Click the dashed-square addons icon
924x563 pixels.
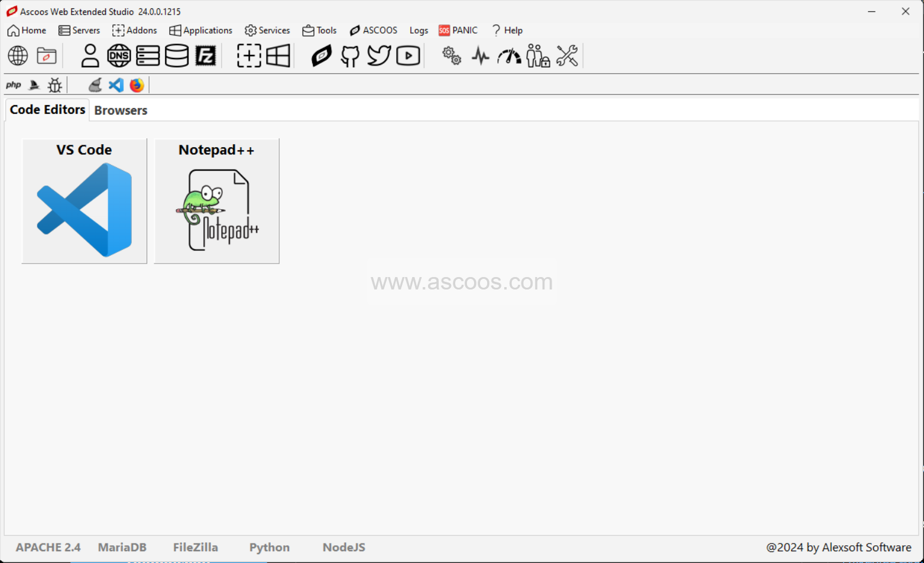click(249, 56)
